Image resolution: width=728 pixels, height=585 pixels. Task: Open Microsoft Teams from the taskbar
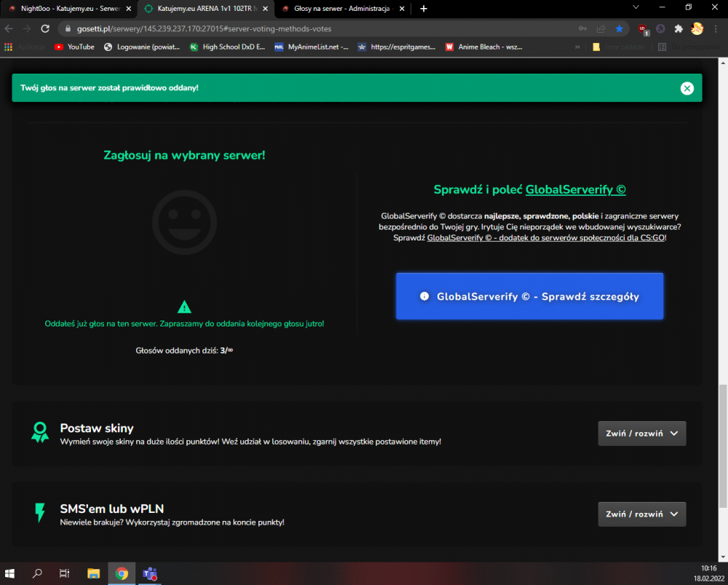149,573
